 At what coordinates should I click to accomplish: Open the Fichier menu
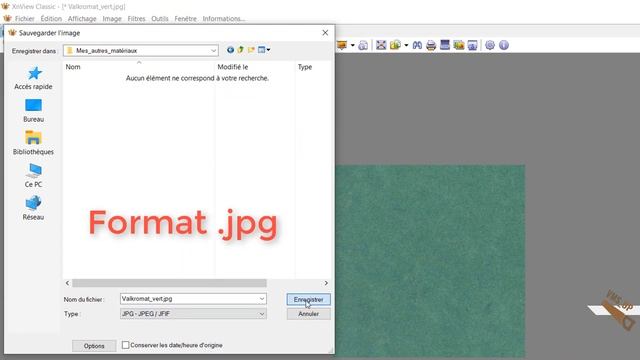[x=24, y=19]
